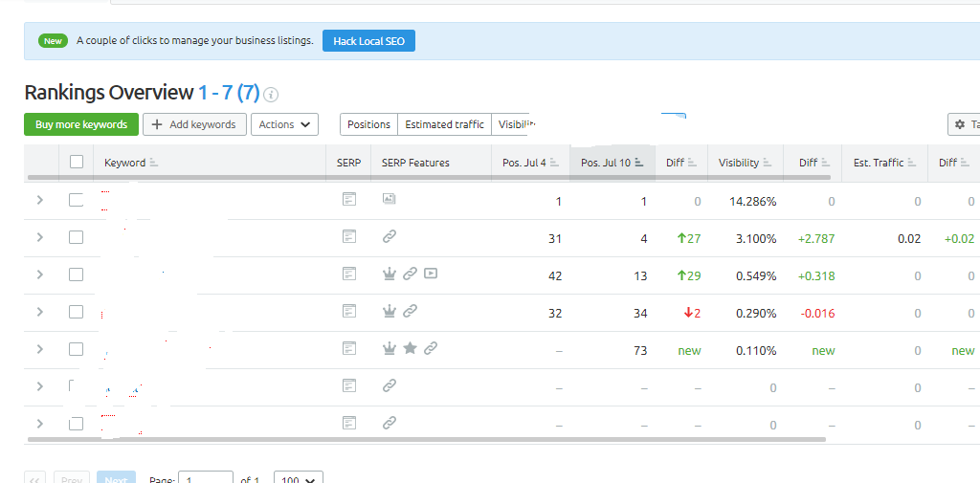980x483 pixels.
Task: Click the position 73 cell
Action: 640,351
